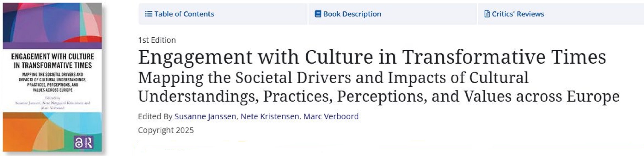Click the Edited By label

155,116
